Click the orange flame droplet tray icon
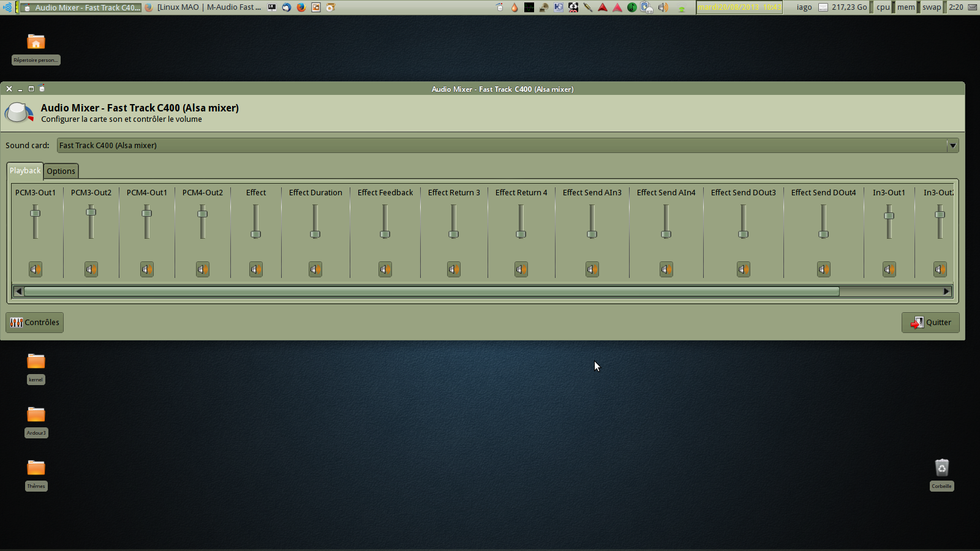Viewport: 980px width, 551px height. point(514,7)
